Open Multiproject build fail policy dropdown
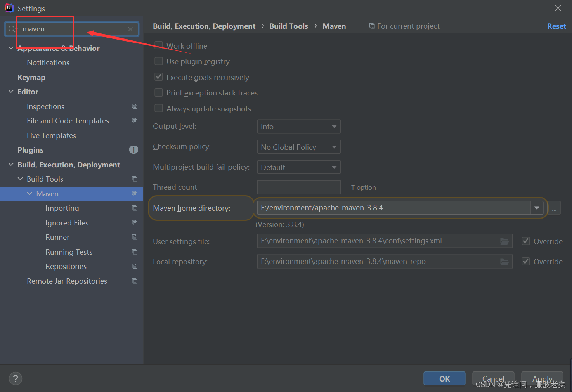Viewport: 572px width, 392px height. pos(299,167)
